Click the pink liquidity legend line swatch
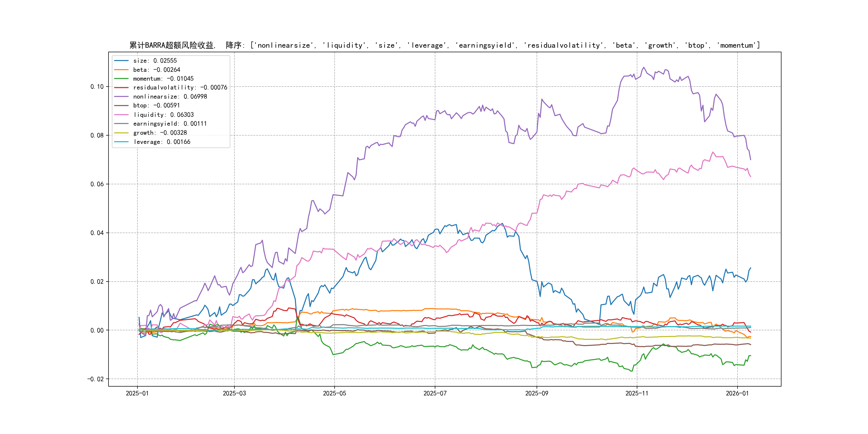Image resolution: width=868 pixels, height=434 pixels. pyautogui.click(x=121, y=115)
